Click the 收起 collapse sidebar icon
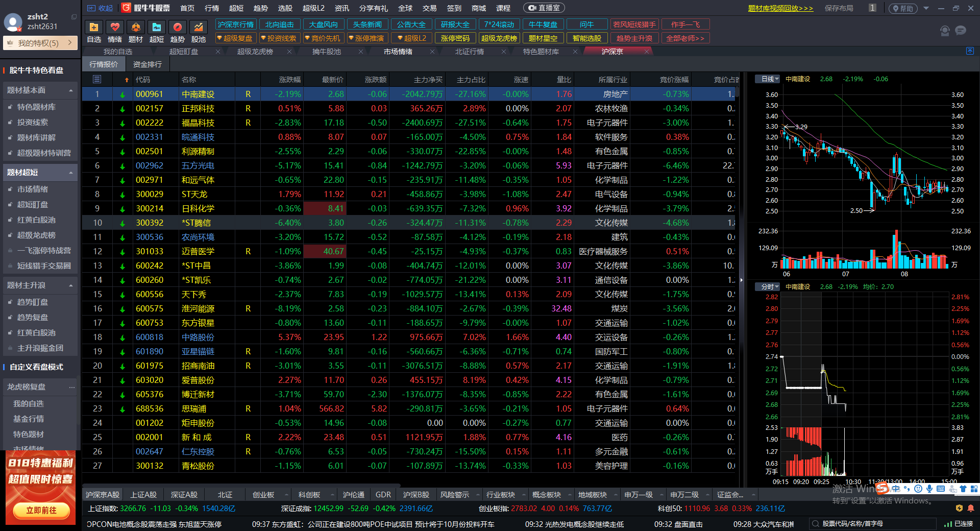Screen dimensions: 980x531 [x=92, y=8]
